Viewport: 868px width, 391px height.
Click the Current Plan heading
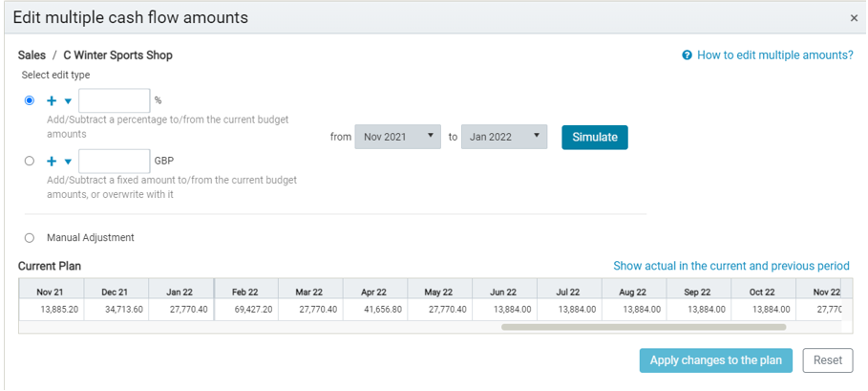click(x=50, y=267)
